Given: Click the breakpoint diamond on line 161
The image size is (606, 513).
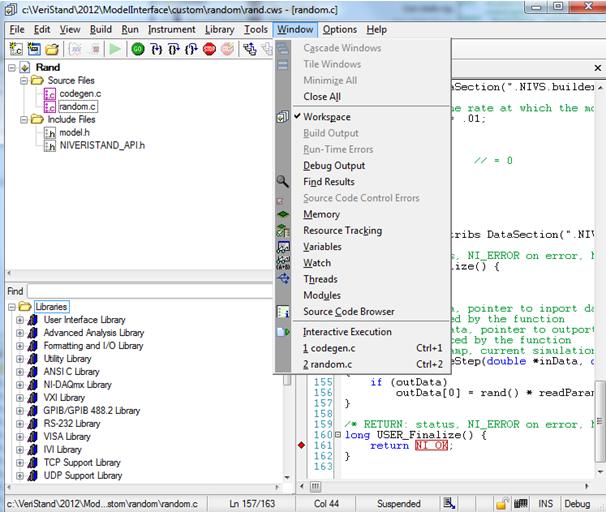Looking at the screenshot, I should (x=302, y=445).
